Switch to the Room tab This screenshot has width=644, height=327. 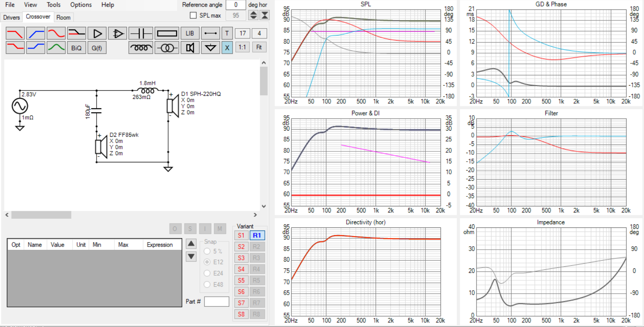(x=63, y=17)
